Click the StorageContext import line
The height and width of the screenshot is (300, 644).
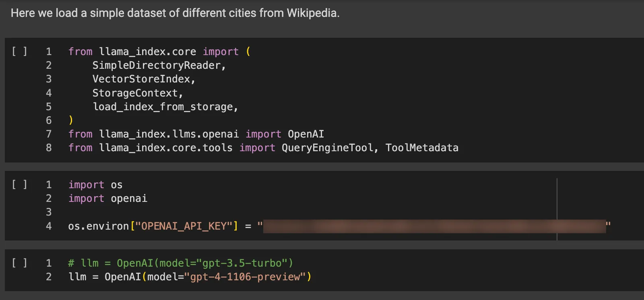pyautogui.click(x=135, y=93)
